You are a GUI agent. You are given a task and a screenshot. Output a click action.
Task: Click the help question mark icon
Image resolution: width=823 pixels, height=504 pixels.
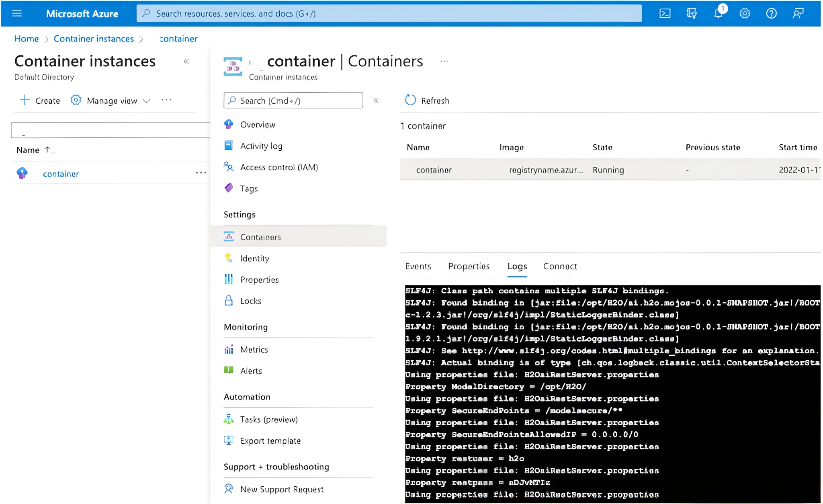coord(771,14)
